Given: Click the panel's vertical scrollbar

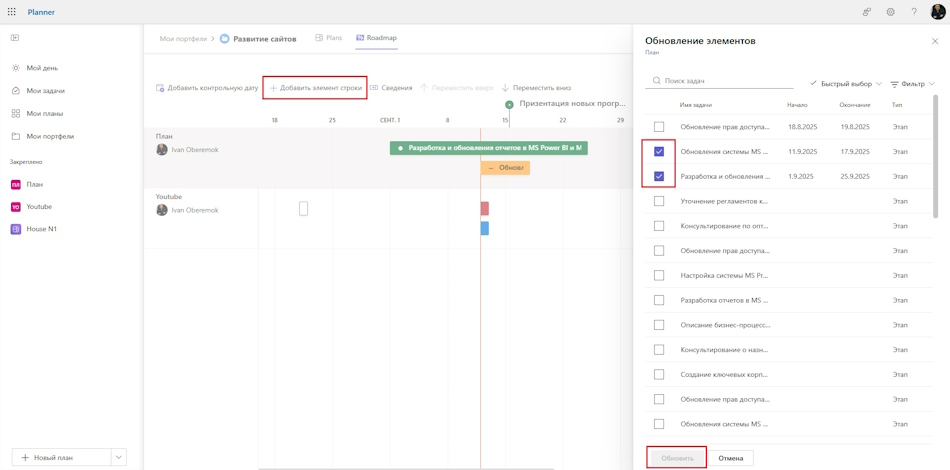Looking at the screenshot, I should point(935,156).
